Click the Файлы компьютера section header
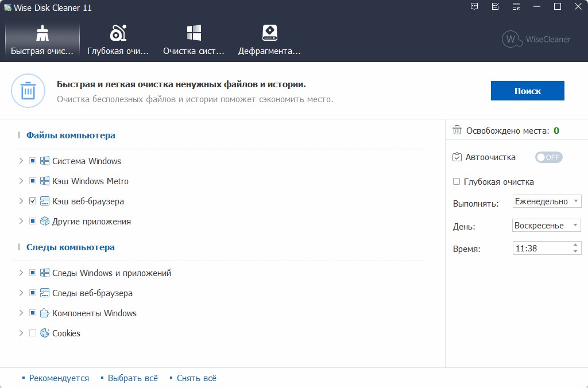The height and width of the screenshot is (388, 588). click(71, 135)
